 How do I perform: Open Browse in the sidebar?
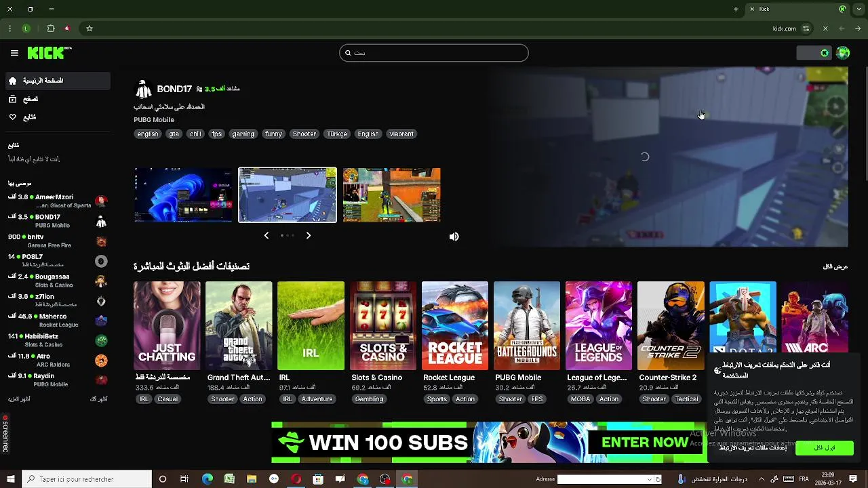pyautogui.click(x=58, y=99)
